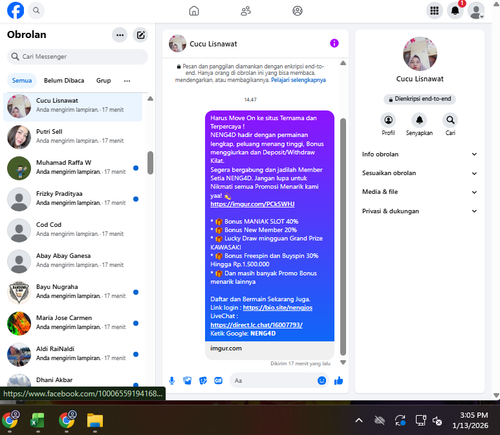Select the Belum Dibaca tab
The height and width of the screenshot is (435, 500).
[x=64, y=81]
